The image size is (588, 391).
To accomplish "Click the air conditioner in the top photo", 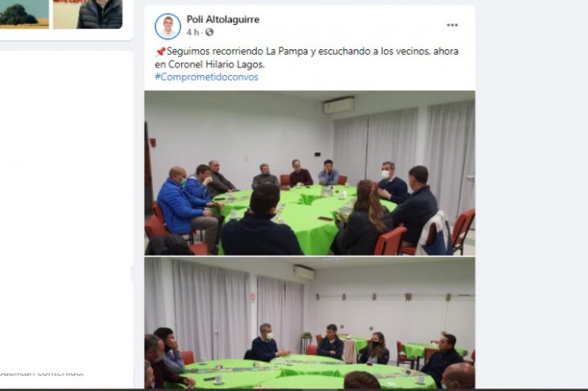I will point(338,105).
